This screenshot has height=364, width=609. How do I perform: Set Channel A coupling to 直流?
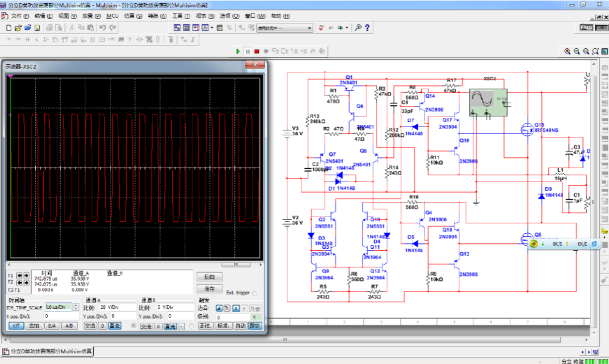tap(115, 326)
